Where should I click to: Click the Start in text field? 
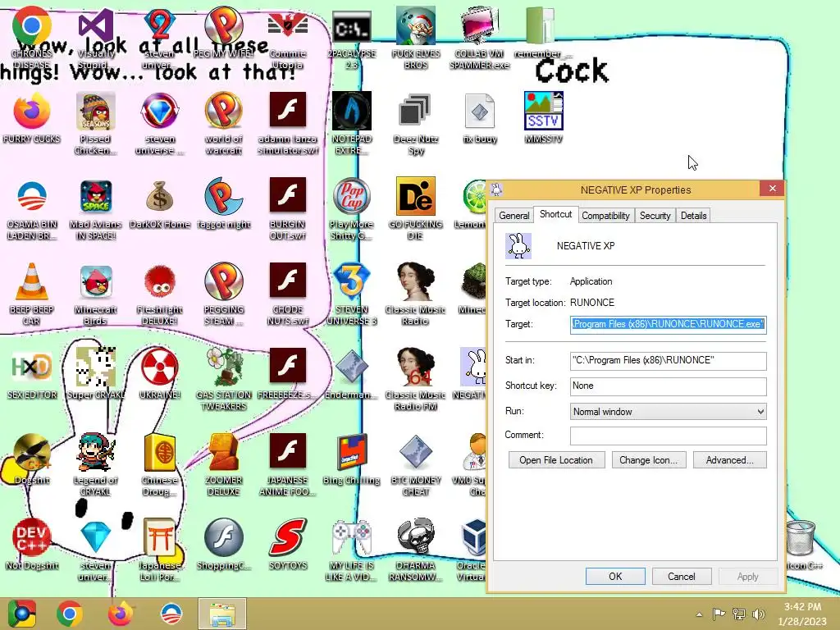click(x=668, y=361)
